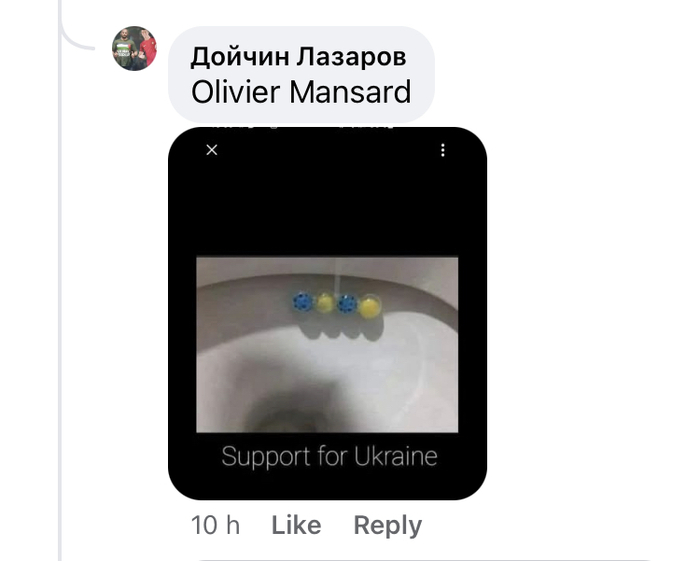700x561 pixels.
Task: Reply to the Дойчин Лазаров comment
Action: tap(388, 525)
